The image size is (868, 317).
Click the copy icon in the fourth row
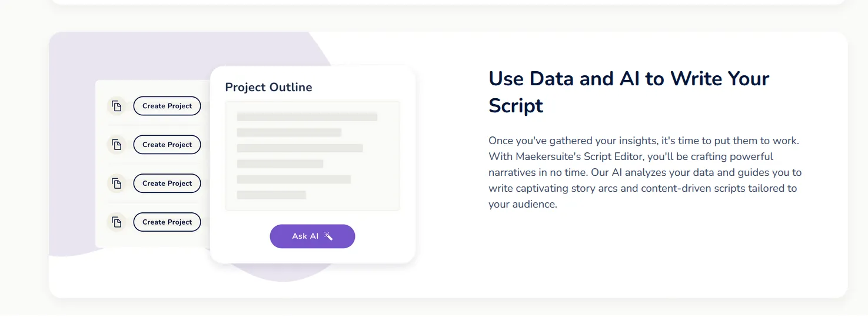point(117,222)
